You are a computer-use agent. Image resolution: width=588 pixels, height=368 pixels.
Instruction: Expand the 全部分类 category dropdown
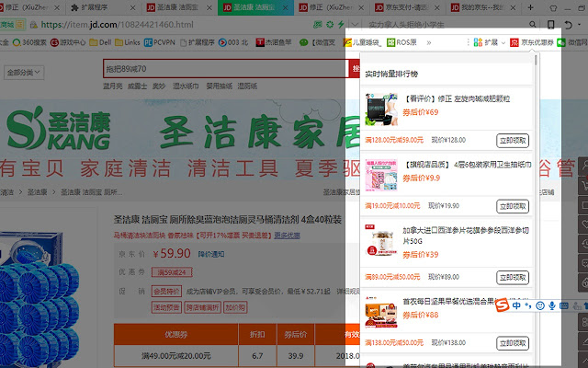24,73
